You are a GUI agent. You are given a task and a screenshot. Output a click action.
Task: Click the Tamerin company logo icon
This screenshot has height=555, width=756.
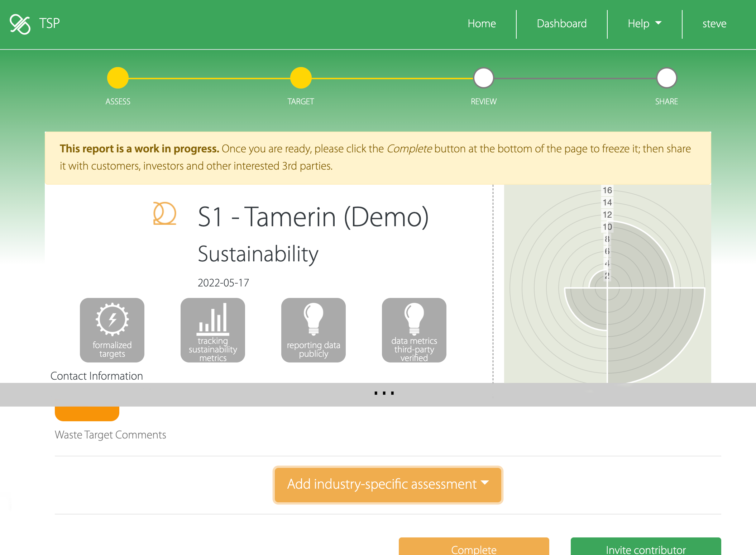[164, 214]
